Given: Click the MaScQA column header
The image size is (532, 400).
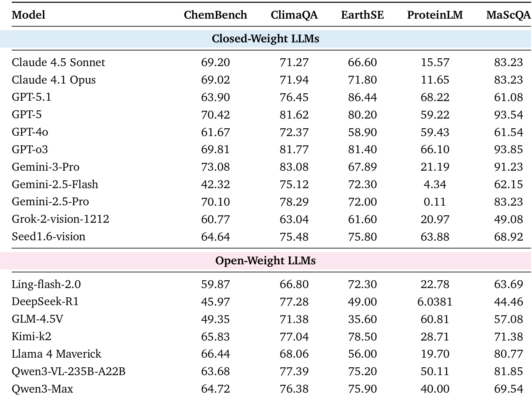Looking at the screenshot, I should point(508,15).
